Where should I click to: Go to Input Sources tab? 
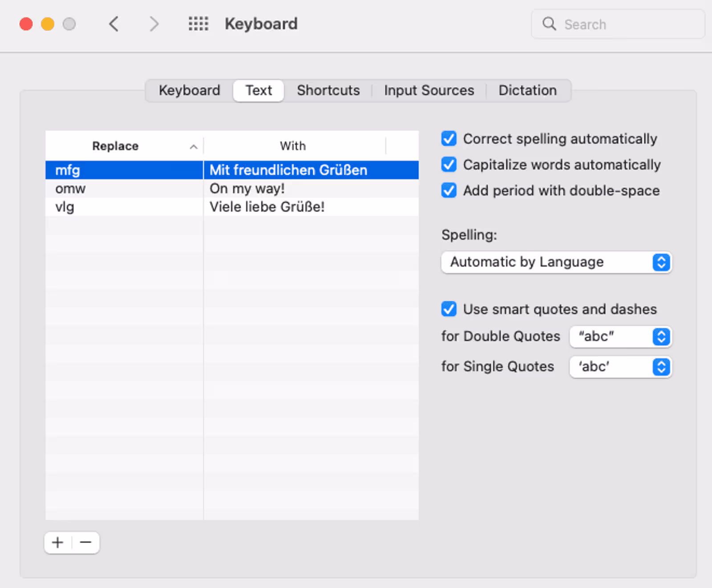click(x=429, y=90)
